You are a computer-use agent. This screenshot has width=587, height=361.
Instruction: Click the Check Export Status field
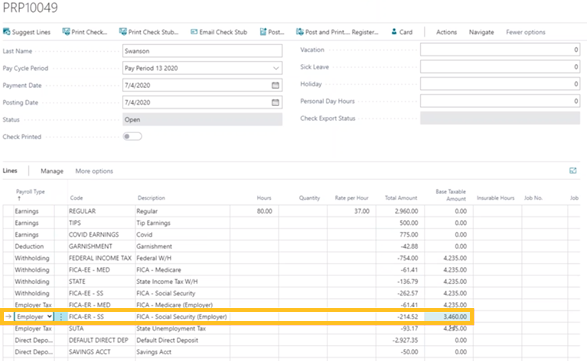pyautogui.click(x=500, y=118)
